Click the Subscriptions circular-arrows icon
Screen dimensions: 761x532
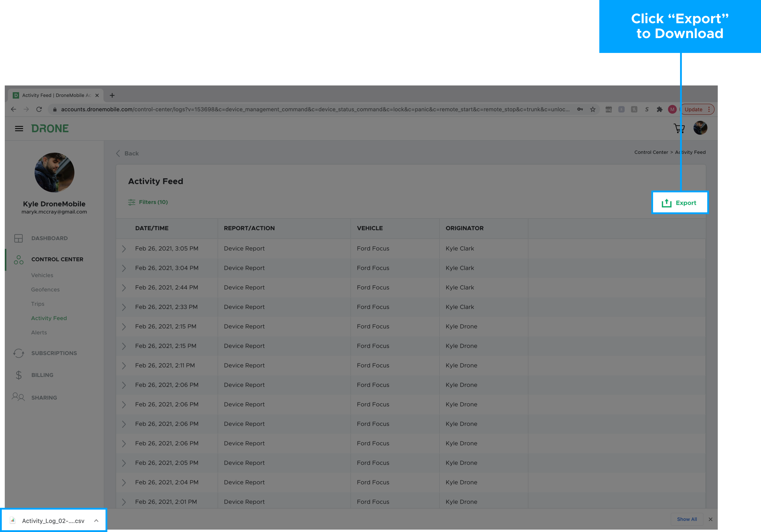tap(18, 353)
